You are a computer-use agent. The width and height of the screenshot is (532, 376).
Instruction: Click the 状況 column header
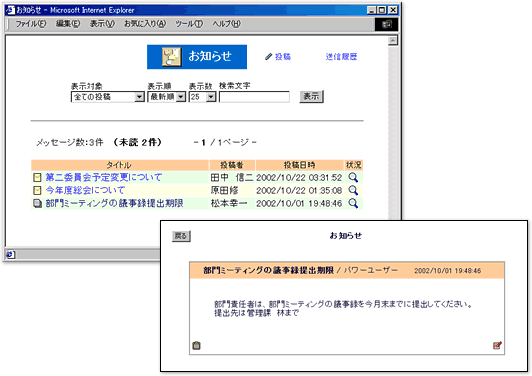click(x=354, y=165)
